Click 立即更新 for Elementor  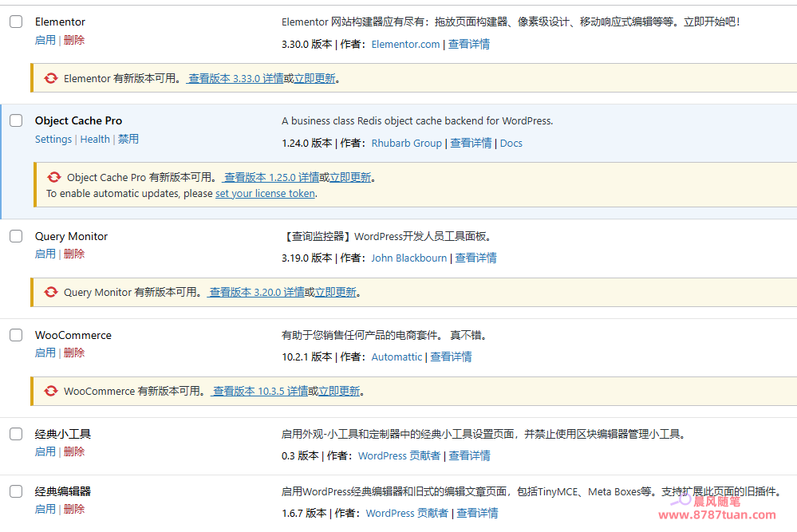314,77
